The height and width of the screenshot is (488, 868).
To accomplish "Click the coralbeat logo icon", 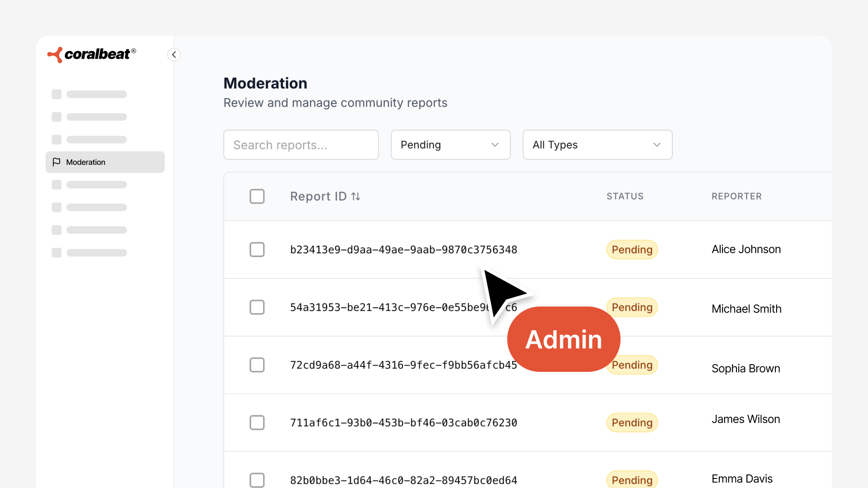I will (55, 55).
